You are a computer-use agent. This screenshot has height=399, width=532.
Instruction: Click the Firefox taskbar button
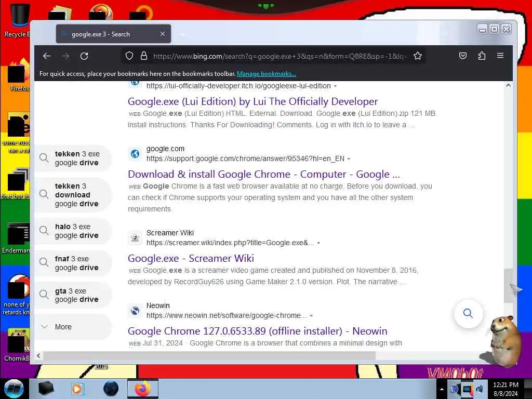143,389
